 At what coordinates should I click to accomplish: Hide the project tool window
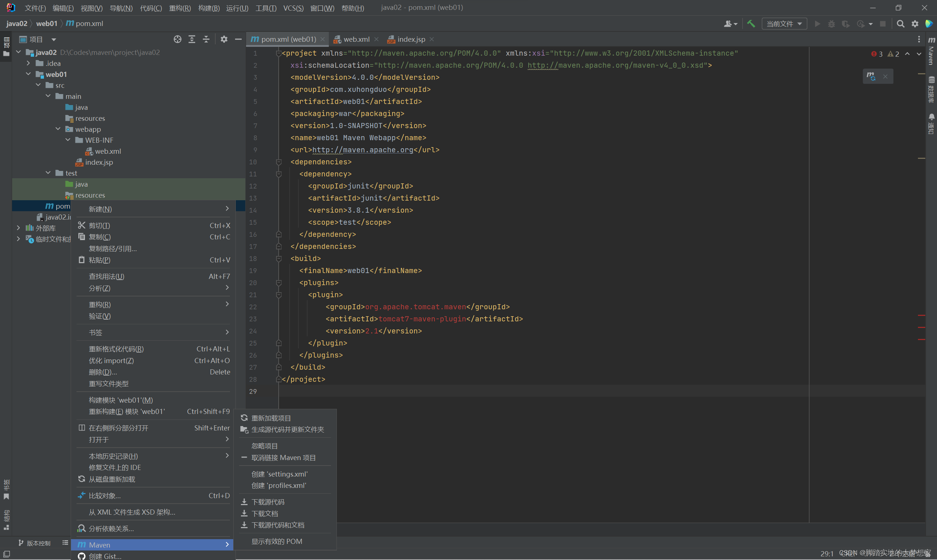238,39
